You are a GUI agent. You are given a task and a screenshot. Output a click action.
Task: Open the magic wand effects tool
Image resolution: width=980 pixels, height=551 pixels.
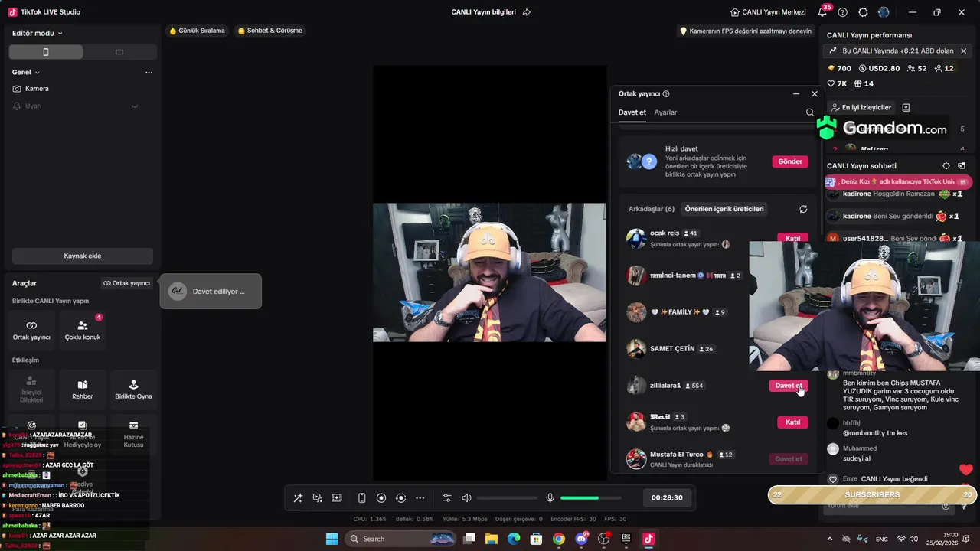coord(298,498)
